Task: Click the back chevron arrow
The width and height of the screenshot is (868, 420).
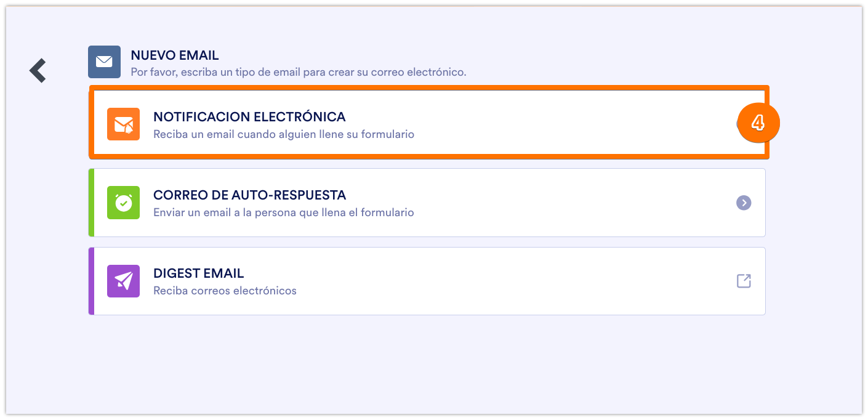Action: (x=38, y=70)
